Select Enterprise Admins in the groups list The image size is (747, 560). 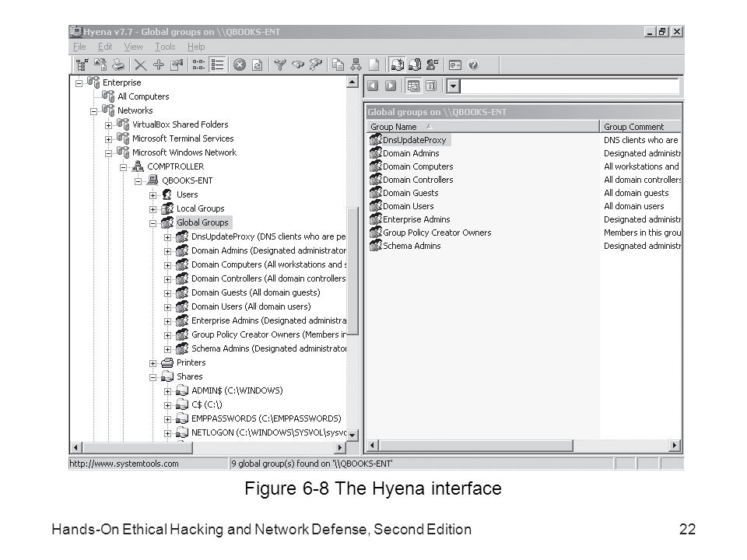click(416, 219)
